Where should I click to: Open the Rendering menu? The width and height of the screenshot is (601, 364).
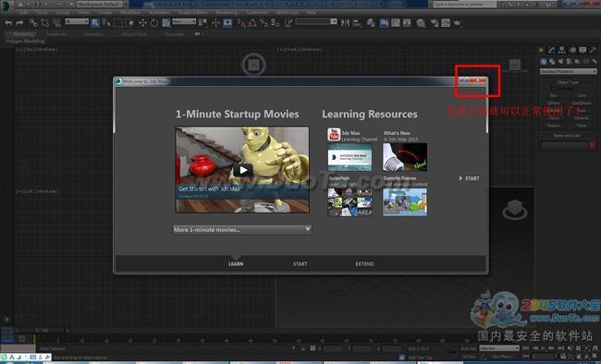(x=227, y=12)
